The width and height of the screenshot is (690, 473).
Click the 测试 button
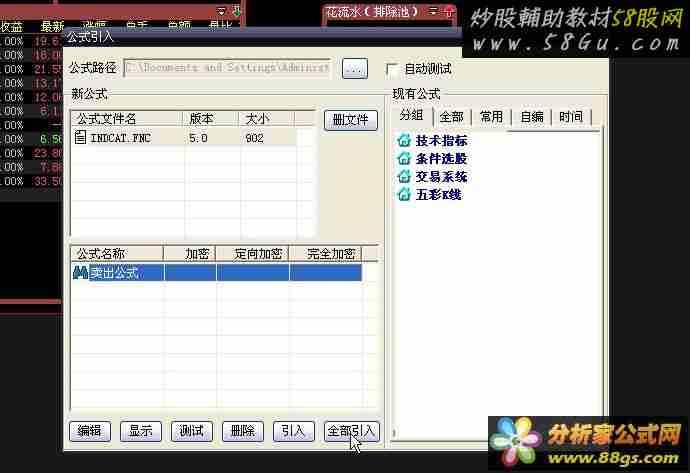point(191,431)
